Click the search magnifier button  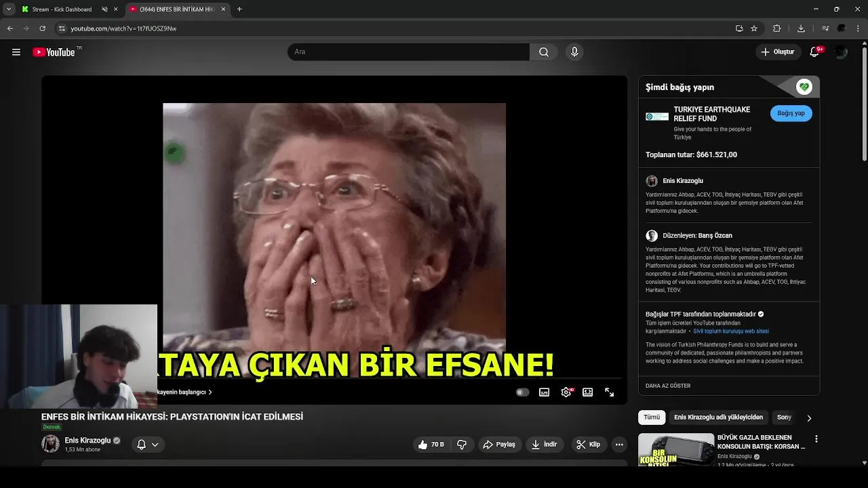coord(544,52)
